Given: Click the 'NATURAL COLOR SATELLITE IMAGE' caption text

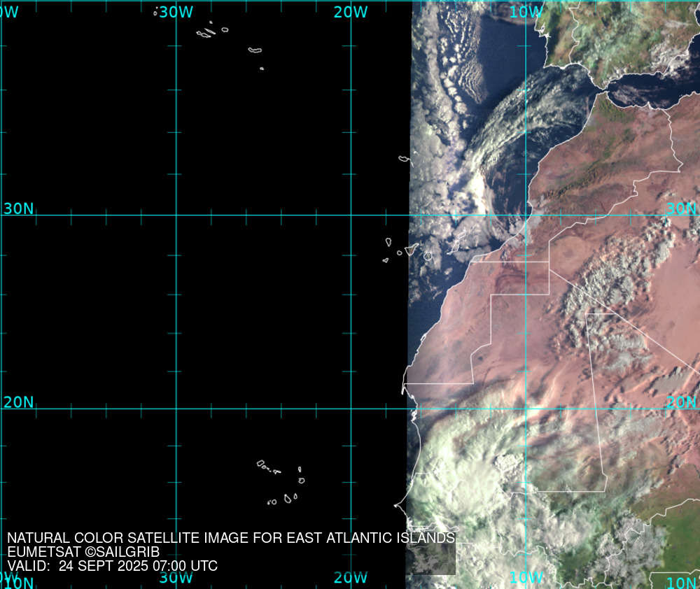Looking at the screenshot, I should (x=231, y=538).
